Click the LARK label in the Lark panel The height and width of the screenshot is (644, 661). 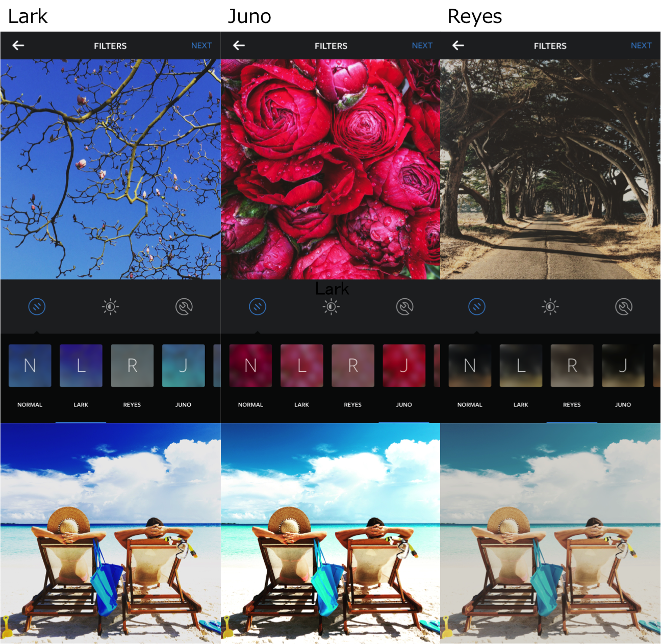click(81, 405)
